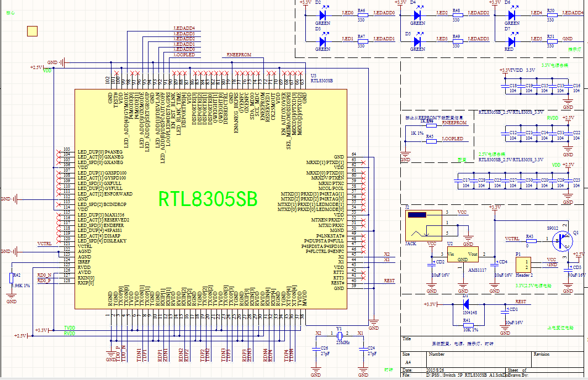Click the Number field of the title block
This screenshot has height=380, width=588.
coord(480,360)
